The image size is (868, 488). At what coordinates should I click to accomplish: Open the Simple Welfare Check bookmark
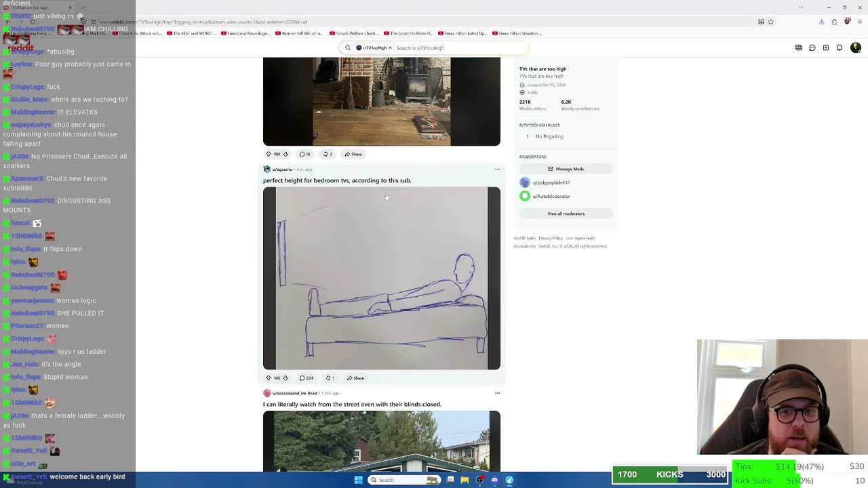point(355,33)
